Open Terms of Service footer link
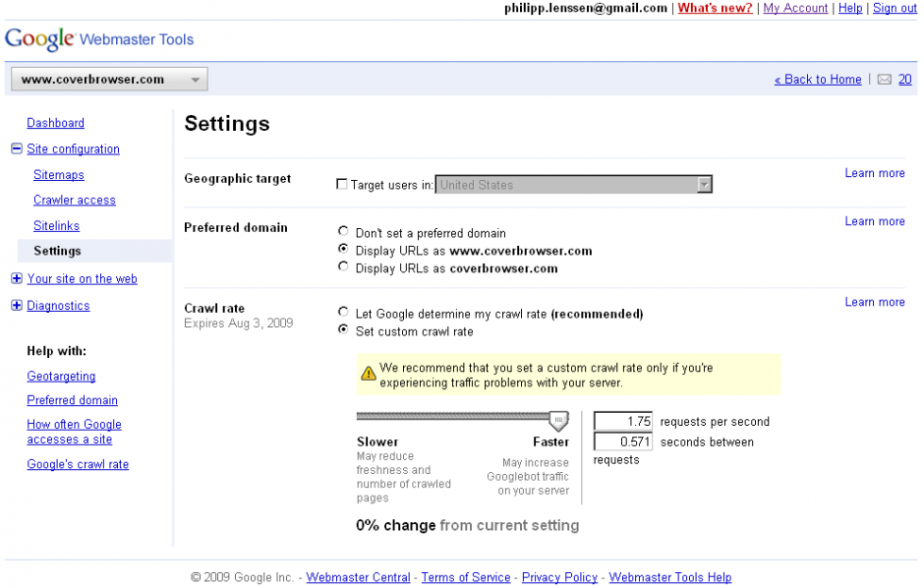The width and height of the screenshot is (924, 588). pos(466,577)
